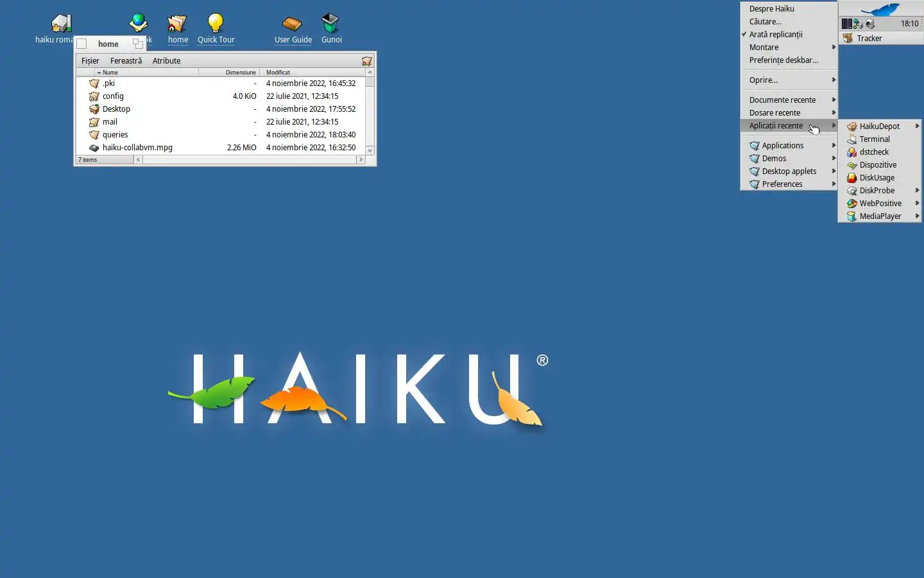Expand the Documente recente submenu
This screenshot has height=578, width=924.
[789, 100]
